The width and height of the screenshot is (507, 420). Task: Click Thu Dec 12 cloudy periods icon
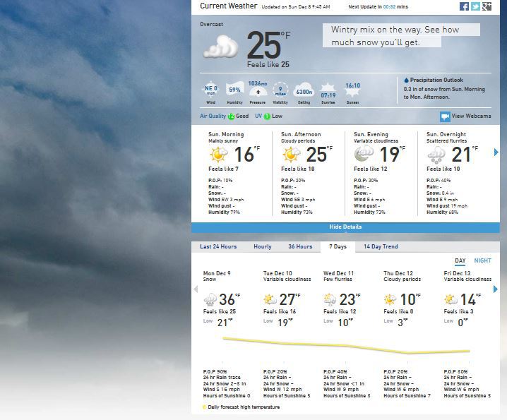pyautogui.click(x=390, y=300)
